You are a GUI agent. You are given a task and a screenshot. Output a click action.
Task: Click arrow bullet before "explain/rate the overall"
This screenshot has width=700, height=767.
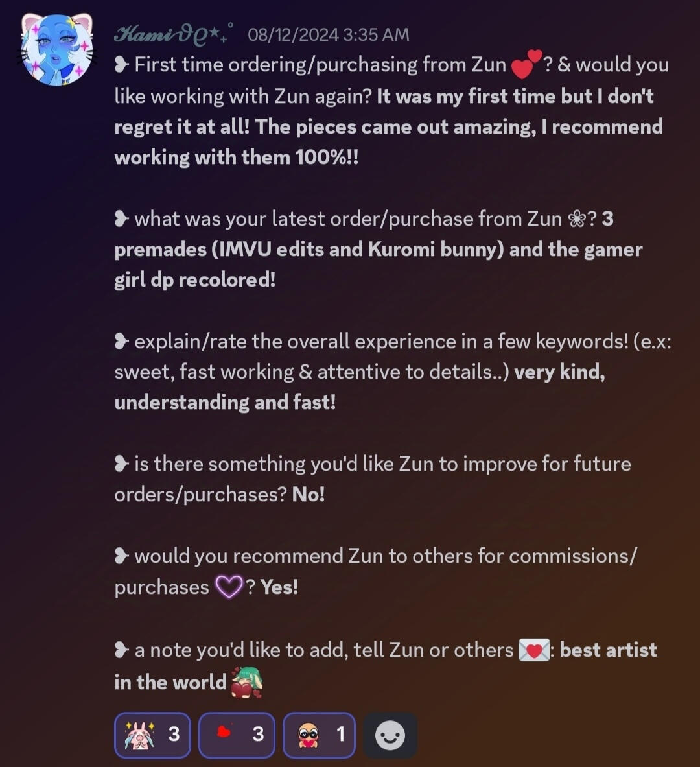pos(121,341)
